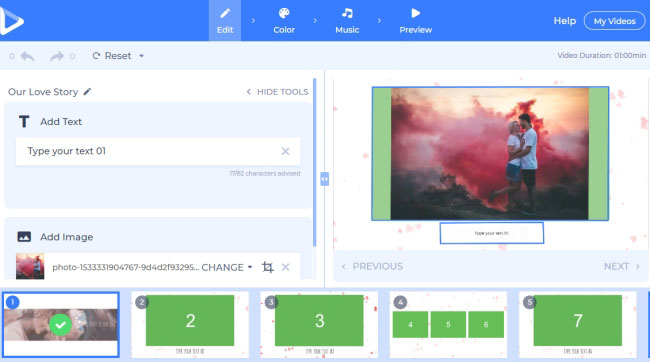Select scene 4 thumbnail with three placeholders
Image resolution: width=650 pixels, height=362 pixels.
coord(448,325)
